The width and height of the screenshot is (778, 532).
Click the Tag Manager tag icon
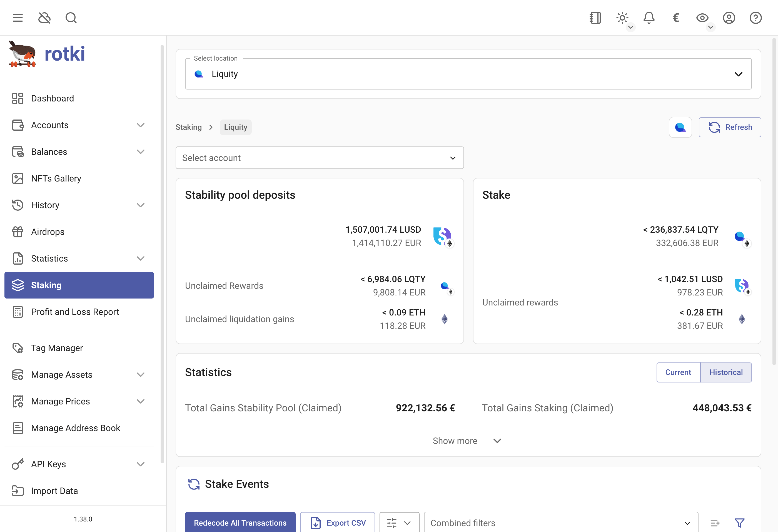pos(18,348)
